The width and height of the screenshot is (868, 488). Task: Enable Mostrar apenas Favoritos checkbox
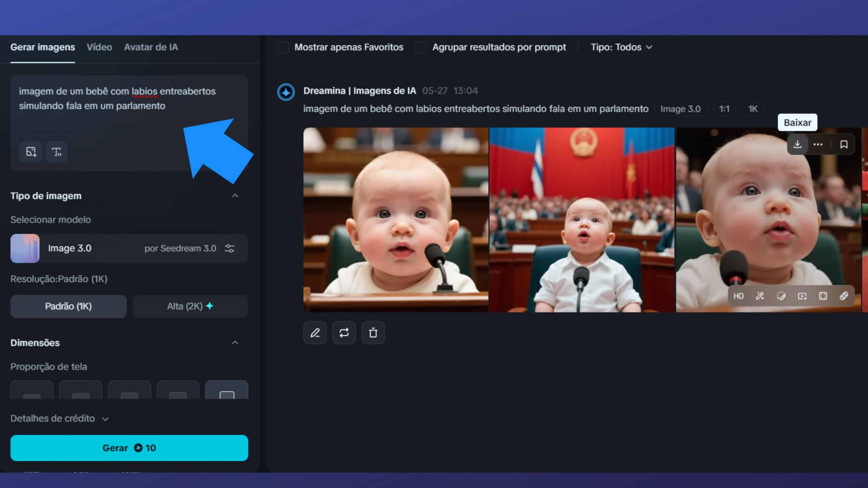[283, 47]
